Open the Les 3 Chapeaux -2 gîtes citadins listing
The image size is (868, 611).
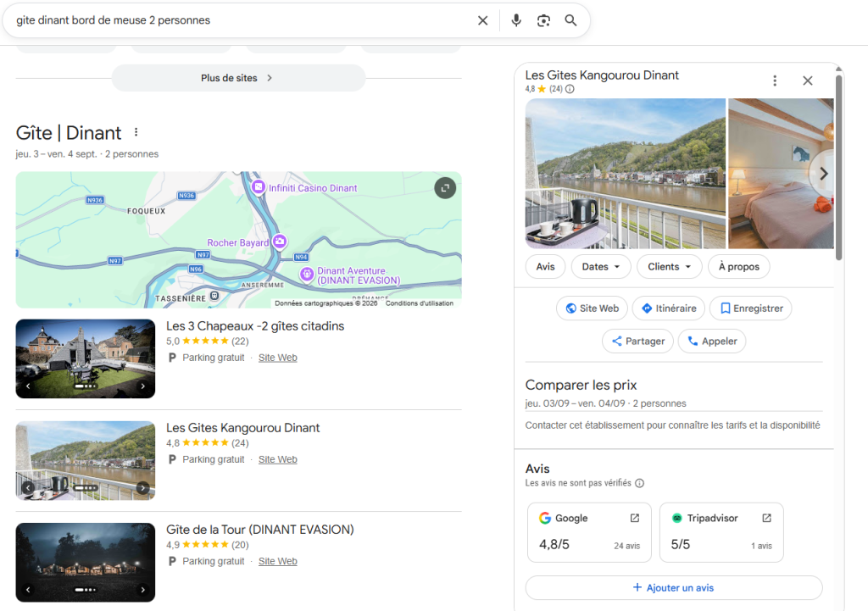255,326
